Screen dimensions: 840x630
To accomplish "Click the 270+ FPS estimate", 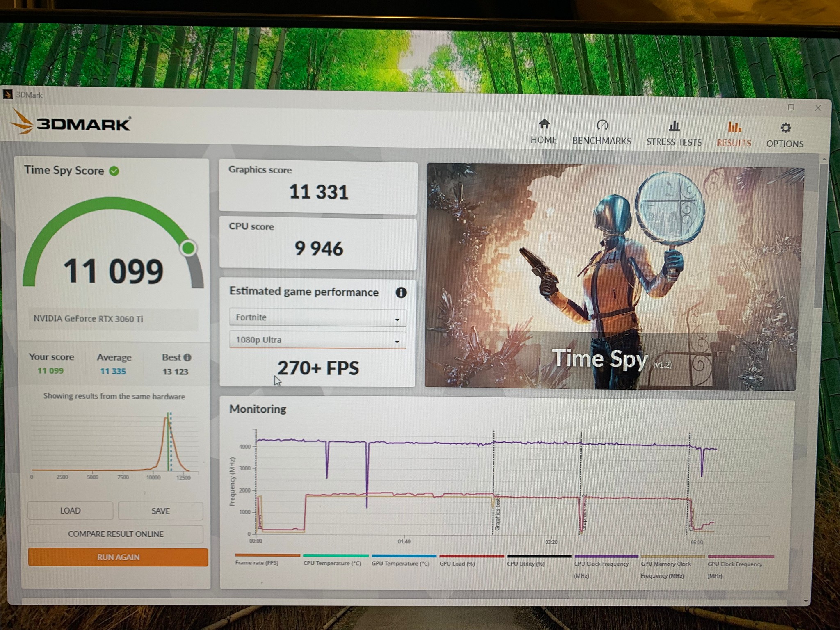I will 318,368.
